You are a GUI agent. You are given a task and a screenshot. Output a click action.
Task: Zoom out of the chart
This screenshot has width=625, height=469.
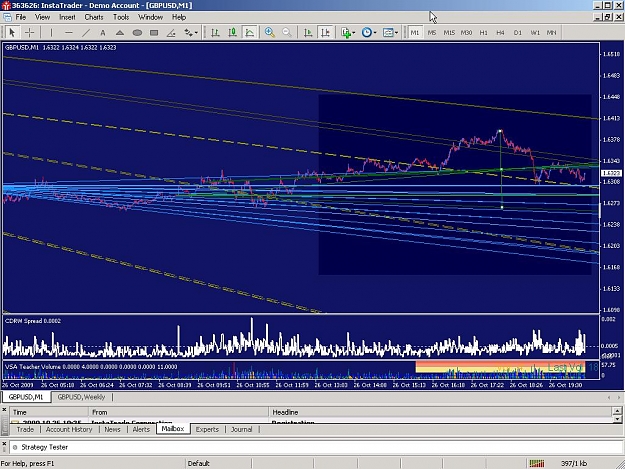287,33
